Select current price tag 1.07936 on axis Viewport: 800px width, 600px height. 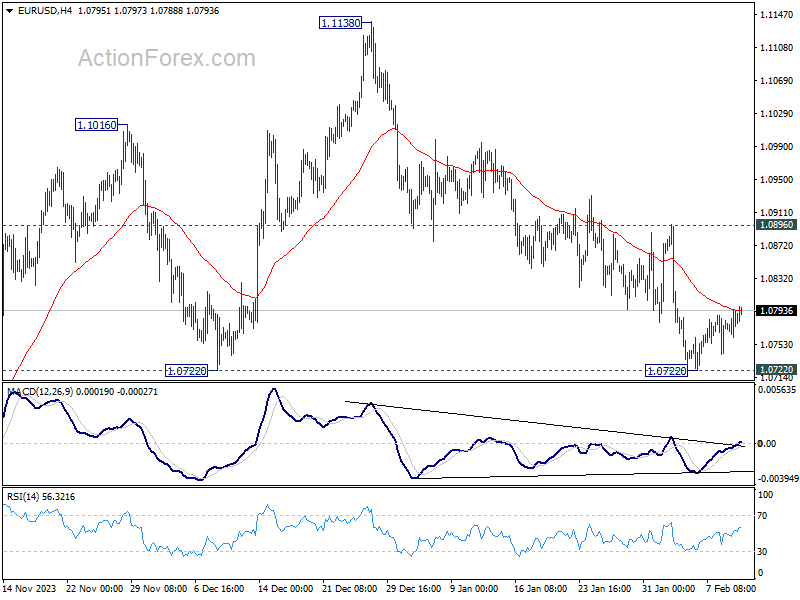pyautogui.click(x=776, y=311)
